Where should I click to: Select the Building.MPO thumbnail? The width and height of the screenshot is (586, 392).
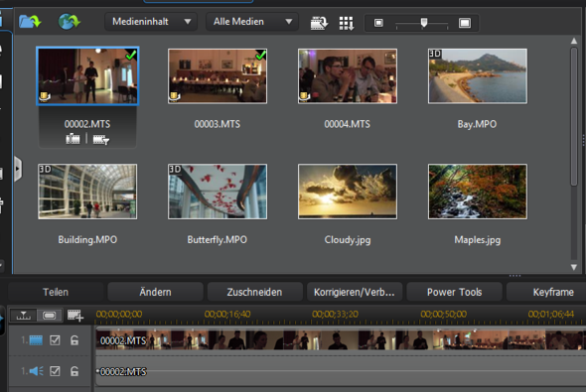coord(87,192)
